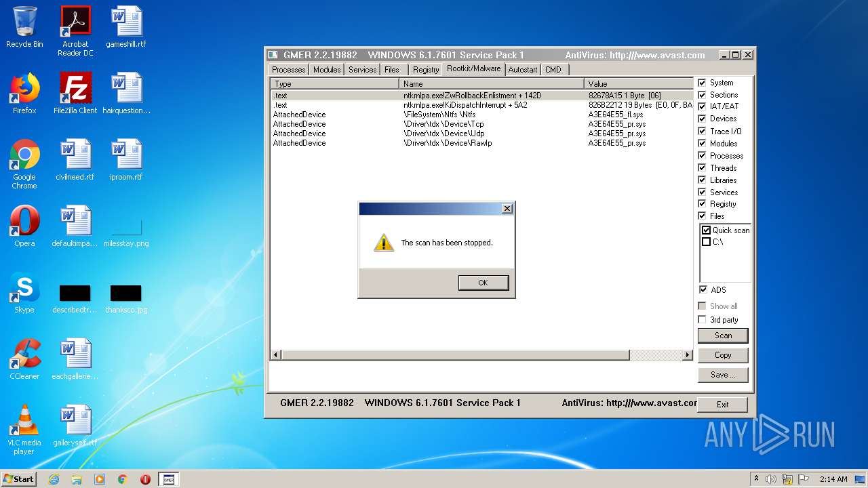The height and width of the screenshot is (488, 868).
Task: Click Chrome icon in taskbar
Action: point(123,479)
